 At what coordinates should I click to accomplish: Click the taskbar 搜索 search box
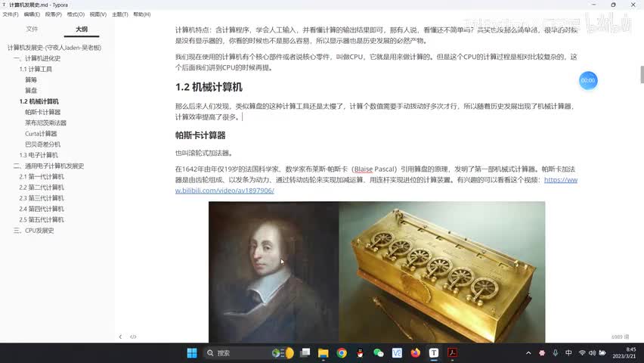coord(249,352)
